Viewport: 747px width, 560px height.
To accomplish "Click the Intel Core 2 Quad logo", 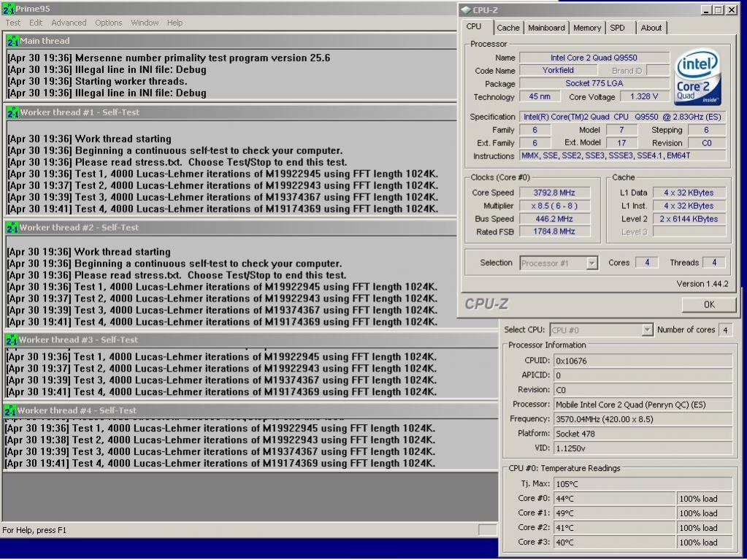I will click(697, 78).
